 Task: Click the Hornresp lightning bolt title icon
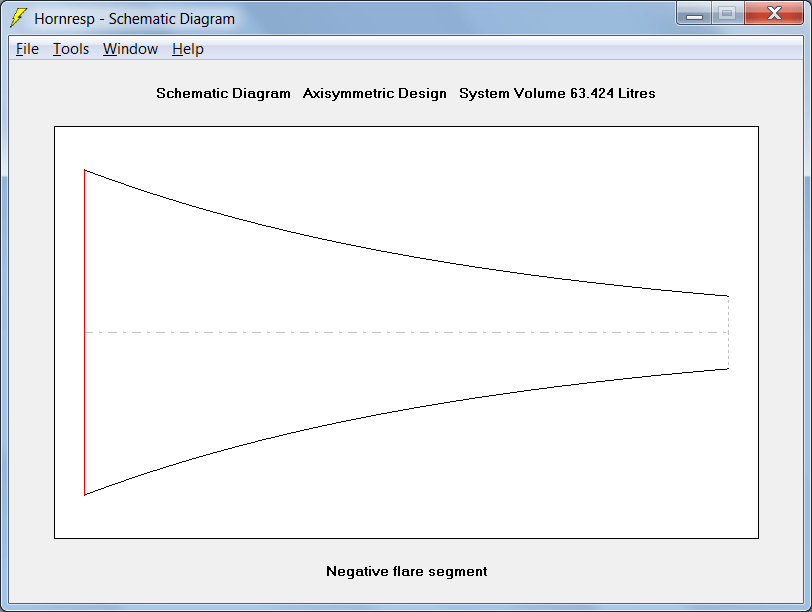[19, 18]
